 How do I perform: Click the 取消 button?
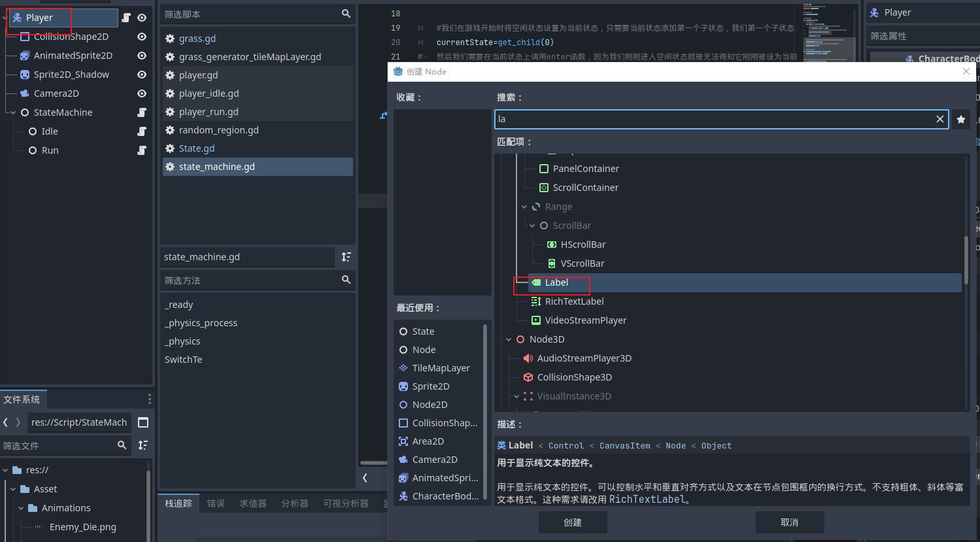click(x=789, y=522)
